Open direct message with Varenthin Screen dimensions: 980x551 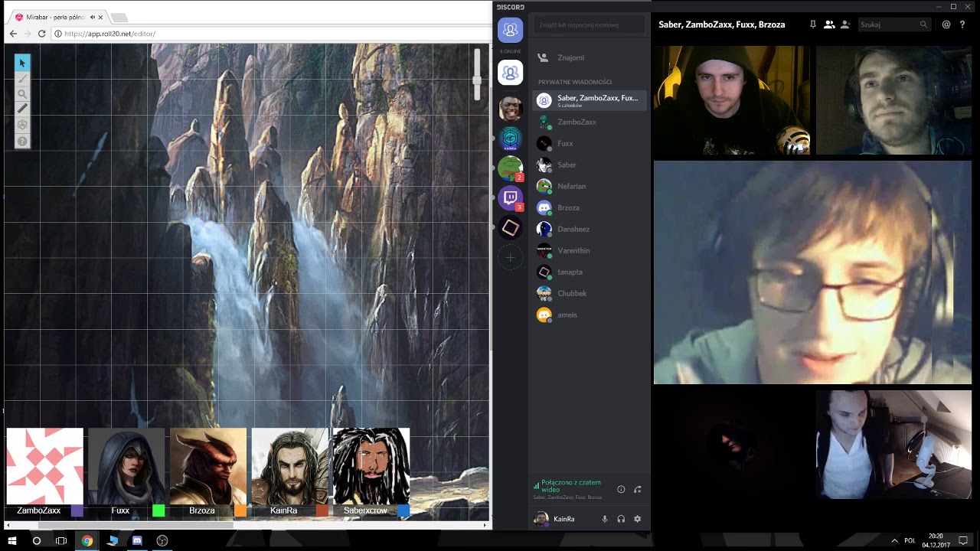(x=590, y=250)
